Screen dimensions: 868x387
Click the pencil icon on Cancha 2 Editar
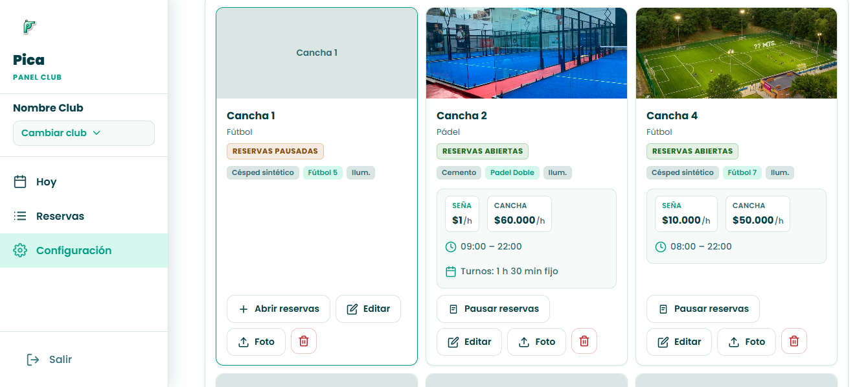[x=453, y=342]
